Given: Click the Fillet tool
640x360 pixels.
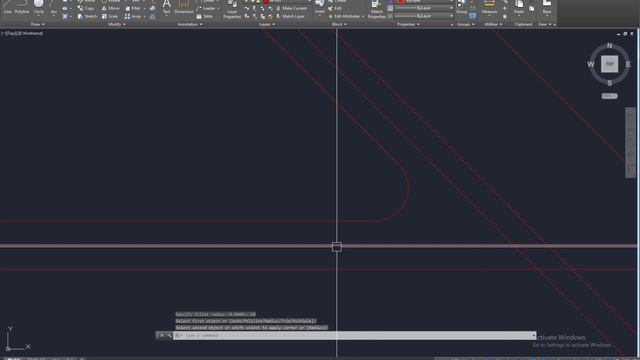Looking at the screenshot, I should pos(133,8).
